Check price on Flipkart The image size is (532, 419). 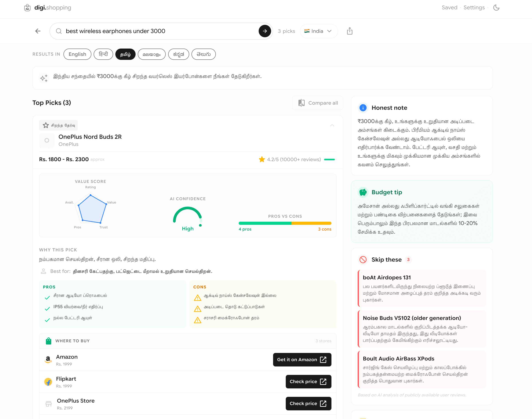(308, 382)
